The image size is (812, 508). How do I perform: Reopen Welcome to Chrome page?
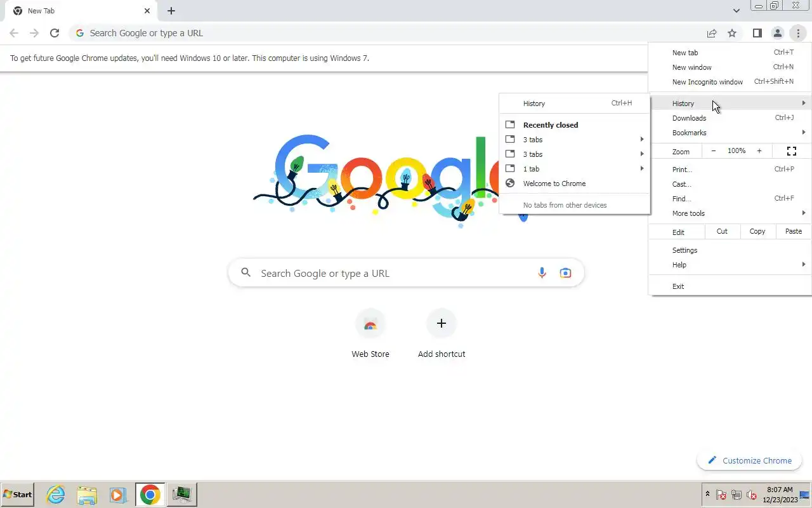point(575,184)
